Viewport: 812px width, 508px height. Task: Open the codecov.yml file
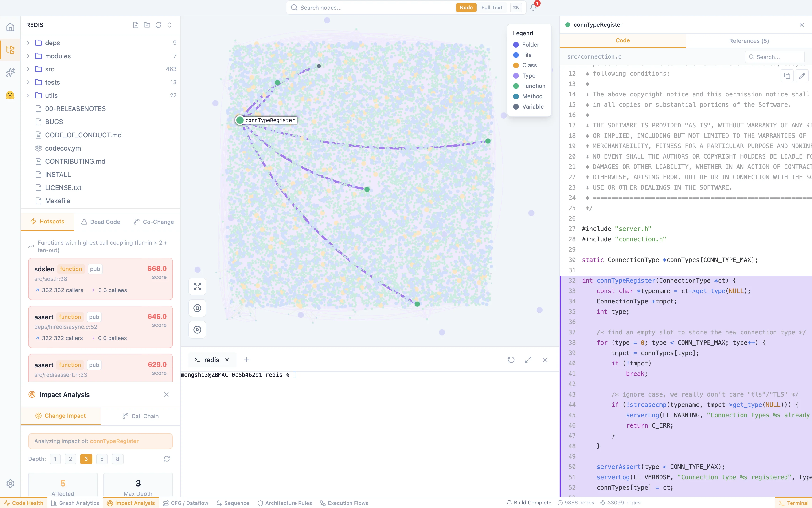tap(100, 148)
